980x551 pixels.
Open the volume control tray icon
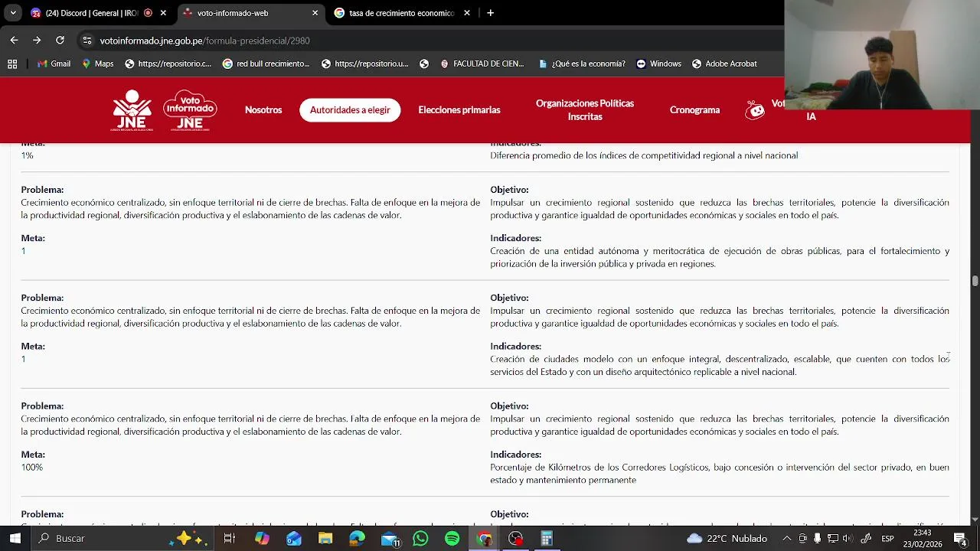tap(848, 539)
